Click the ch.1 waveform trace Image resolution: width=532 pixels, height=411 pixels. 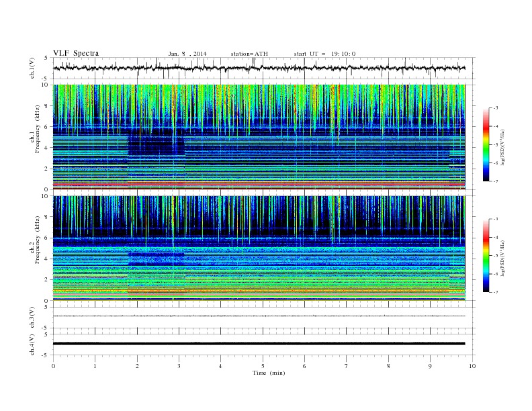[x=259, y=68]
